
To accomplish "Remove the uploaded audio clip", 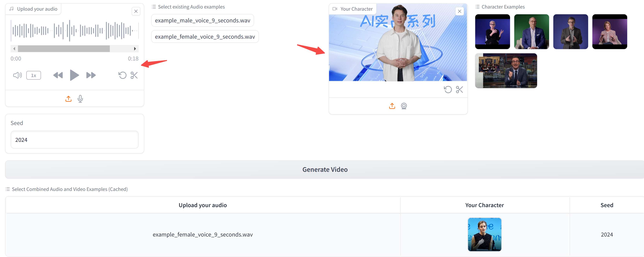I will tap(136, 11).
